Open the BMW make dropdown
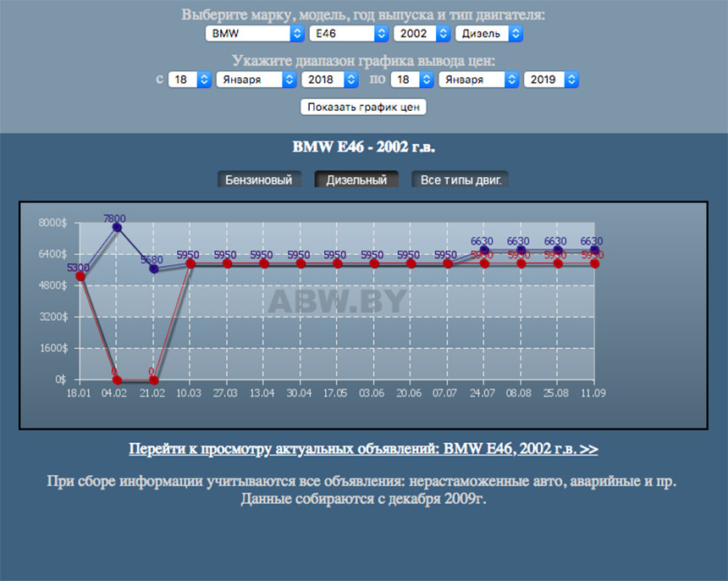Viewport: 728px width, 581px height. [255, 33]
